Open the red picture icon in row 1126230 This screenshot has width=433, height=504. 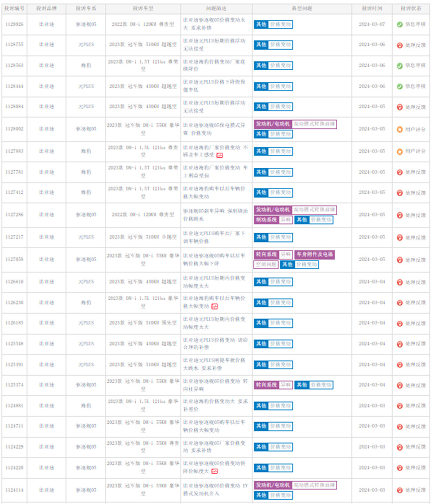pyautogui.click(x=215, y=306)
